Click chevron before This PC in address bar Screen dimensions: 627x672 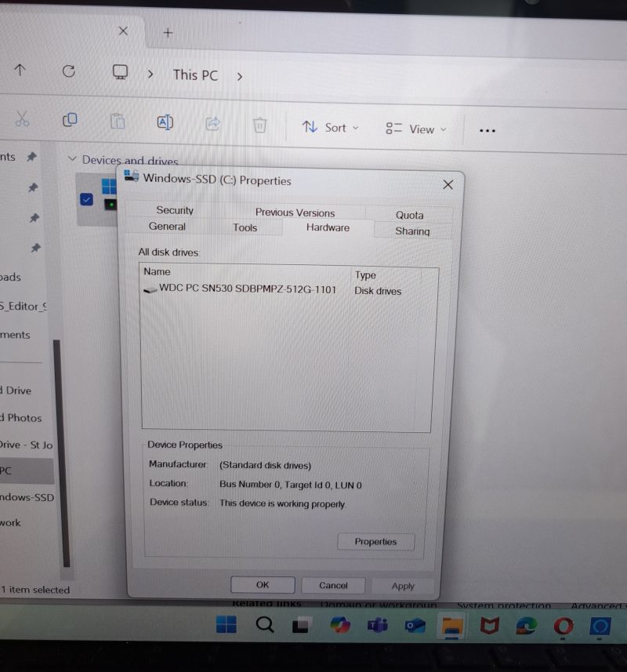click(150, 74)
